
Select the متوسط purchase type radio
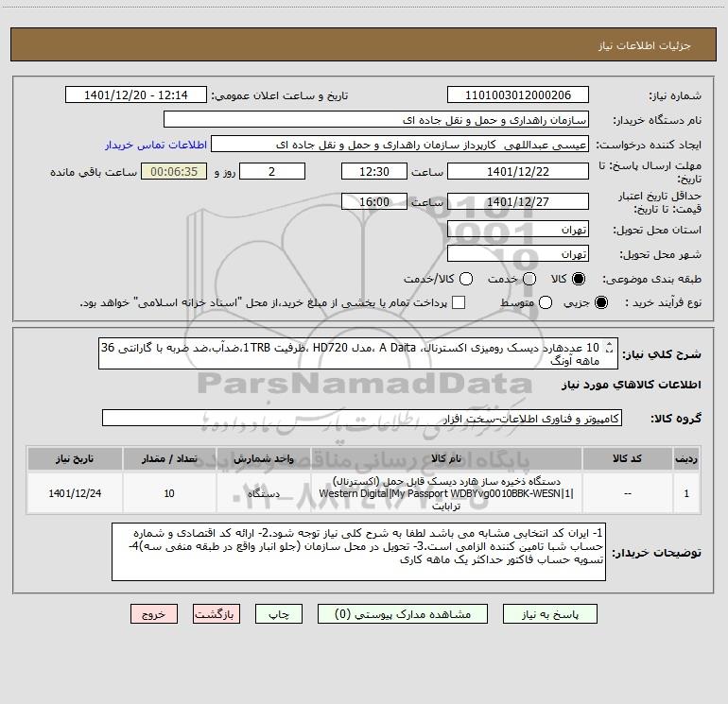(546, 302)
